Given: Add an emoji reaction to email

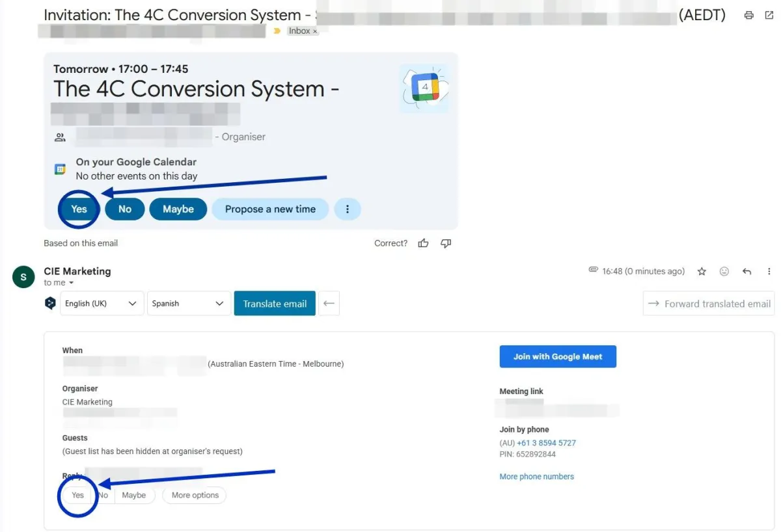Looking at the screenshot, I should [x=724, y=271].
